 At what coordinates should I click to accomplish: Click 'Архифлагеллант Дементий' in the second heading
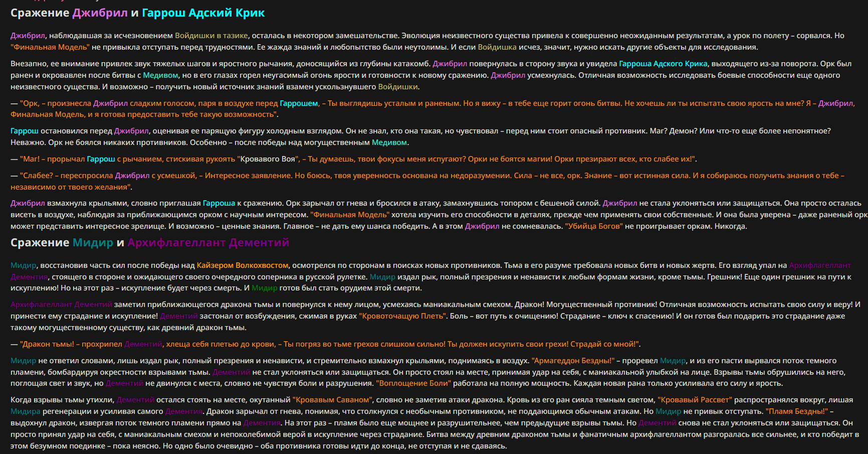click(208, 243)
